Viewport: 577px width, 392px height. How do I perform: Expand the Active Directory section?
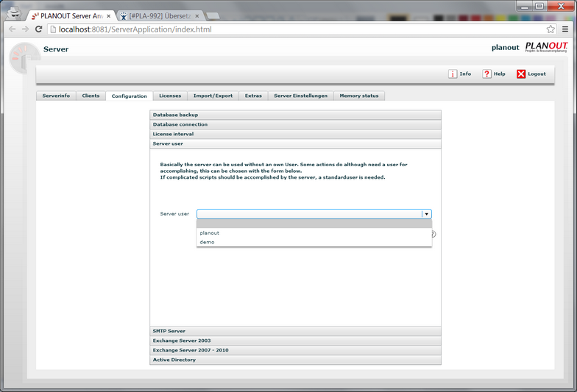296,360
